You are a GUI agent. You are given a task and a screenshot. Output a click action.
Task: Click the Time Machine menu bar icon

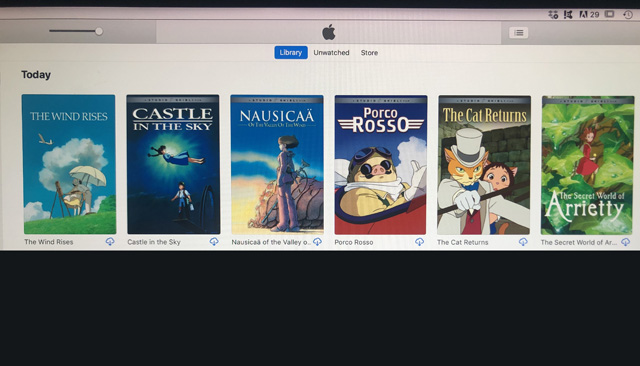point(628,15)
